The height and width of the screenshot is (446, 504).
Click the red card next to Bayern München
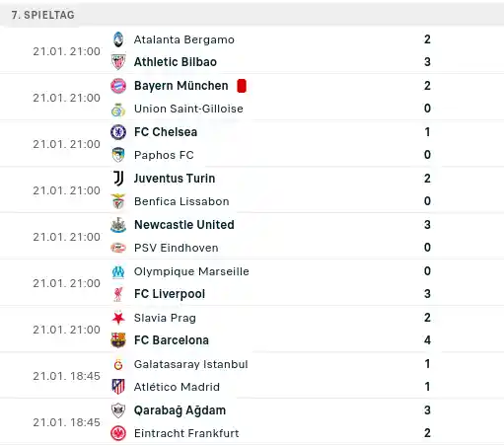point(242,86)
